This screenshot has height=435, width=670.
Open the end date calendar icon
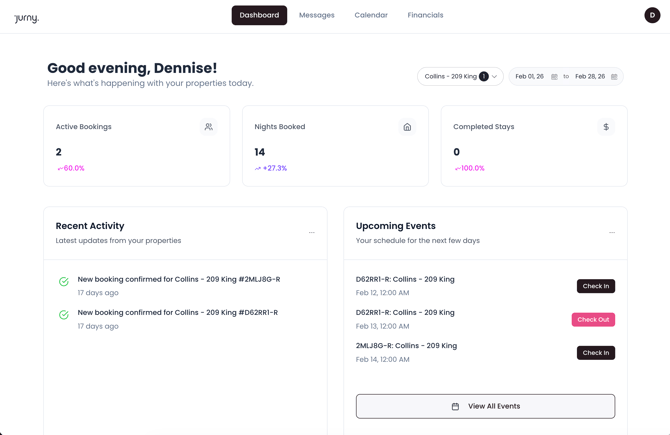click(614, 77)
